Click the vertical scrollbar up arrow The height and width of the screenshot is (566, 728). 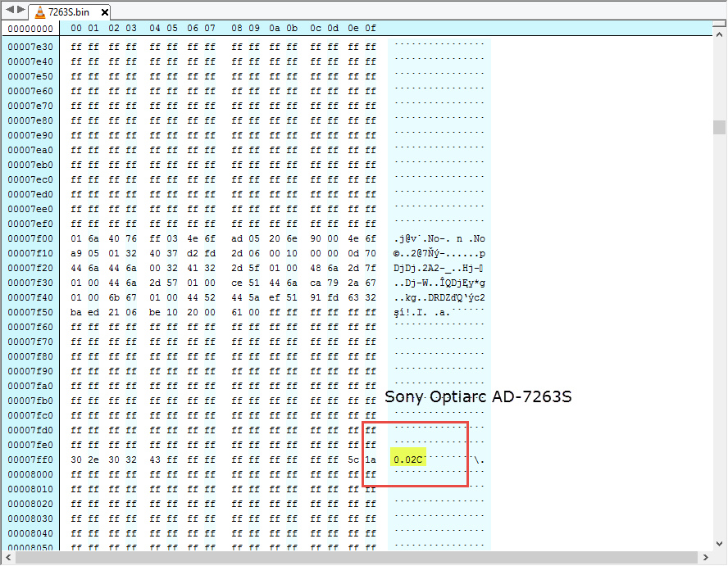point(719,34)
